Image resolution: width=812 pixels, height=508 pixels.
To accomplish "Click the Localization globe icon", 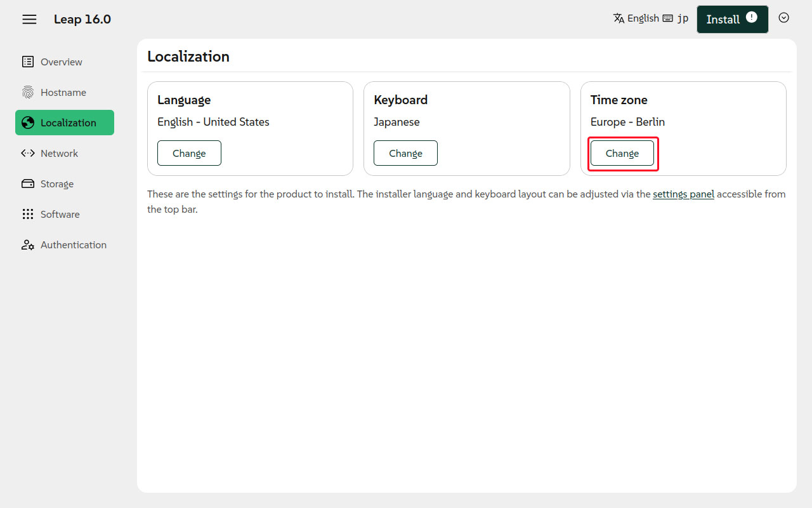I will 28,123.
